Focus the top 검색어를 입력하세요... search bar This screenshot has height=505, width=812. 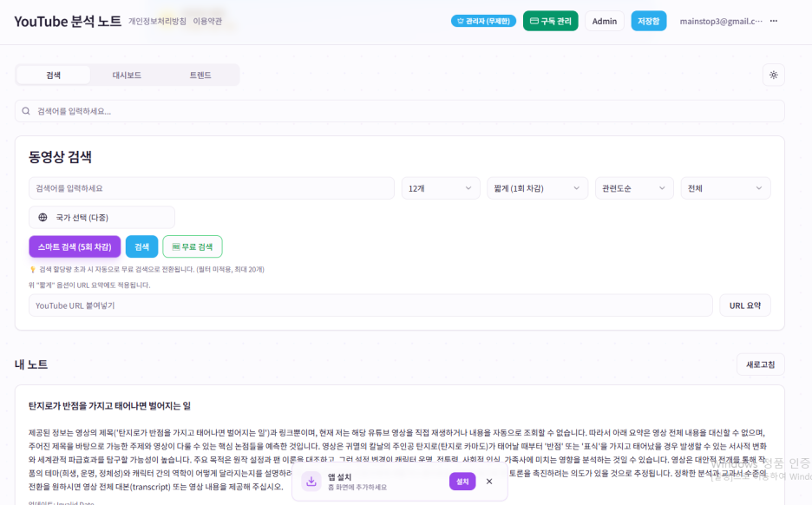(x=399, y=111)
